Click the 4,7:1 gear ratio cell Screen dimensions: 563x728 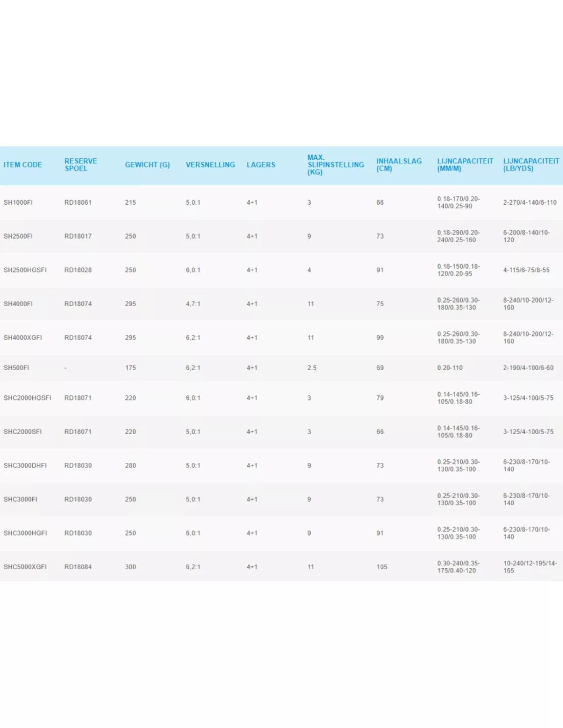click(193, 304)
